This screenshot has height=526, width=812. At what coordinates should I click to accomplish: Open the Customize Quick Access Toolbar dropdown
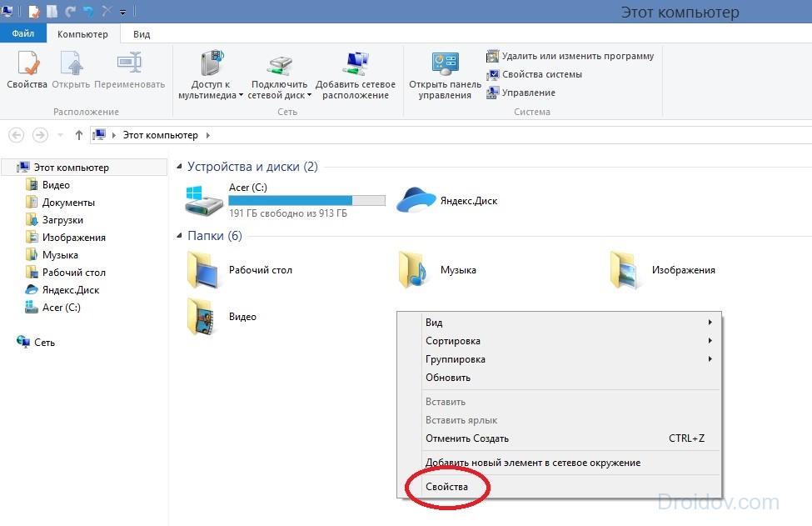click(122, 12)
